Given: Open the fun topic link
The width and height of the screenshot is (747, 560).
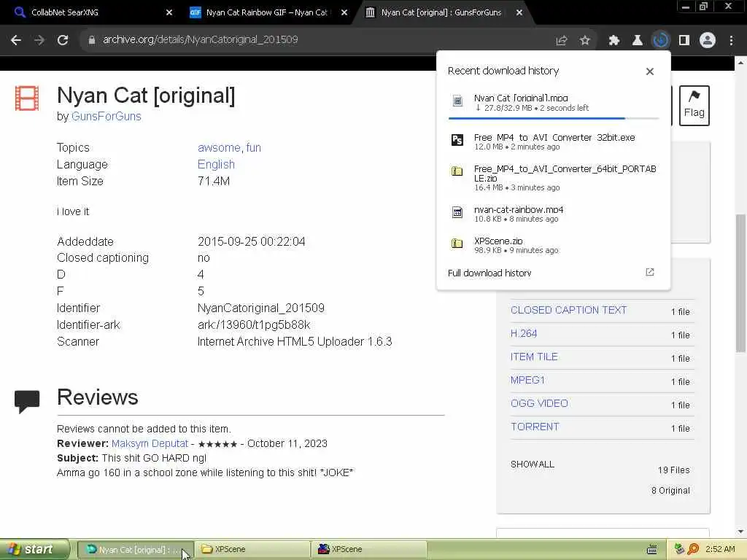Looking at the screenshot, I should pos(253,147).
